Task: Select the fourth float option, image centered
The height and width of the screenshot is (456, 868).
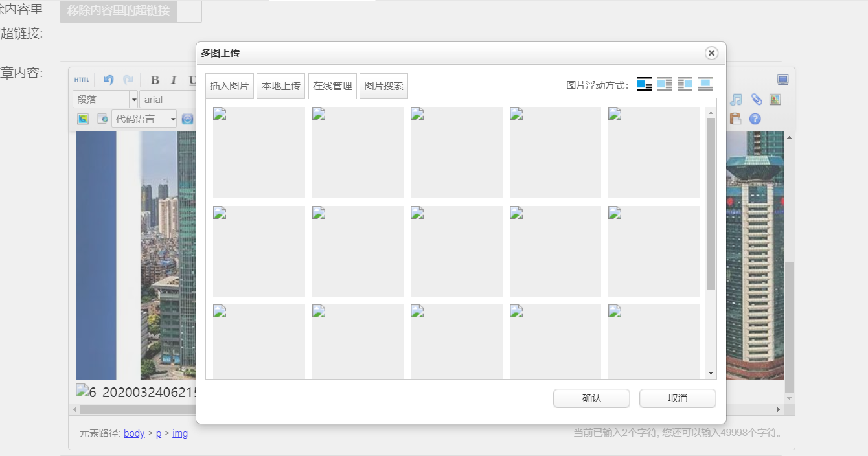Action: click(705, 84)
